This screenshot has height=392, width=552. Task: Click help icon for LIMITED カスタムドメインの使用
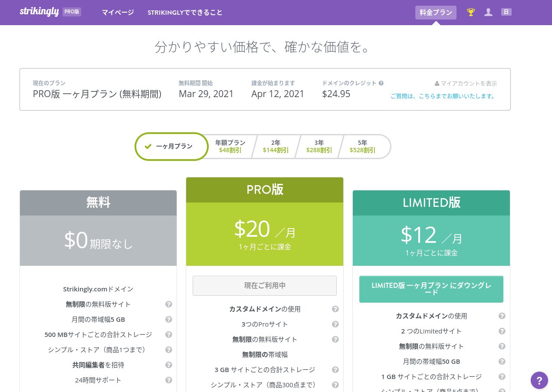coord(502,316)
